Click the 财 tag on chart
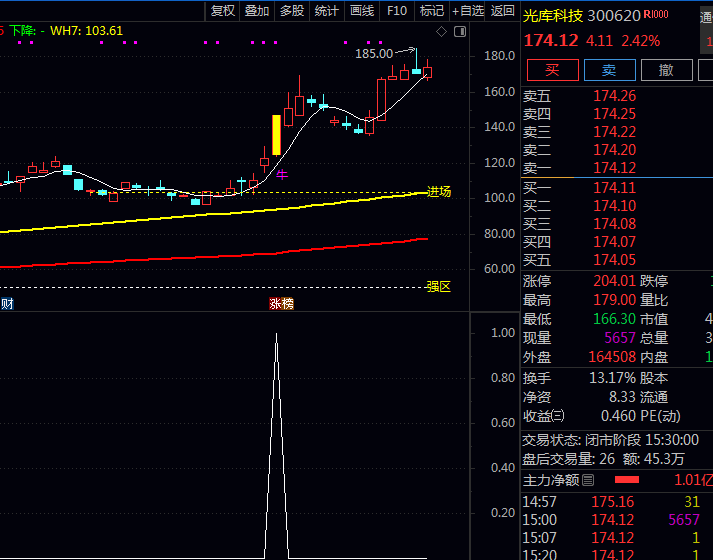This screenshot has height=560, width=713. pyautogui.click(x=6, y=304)
